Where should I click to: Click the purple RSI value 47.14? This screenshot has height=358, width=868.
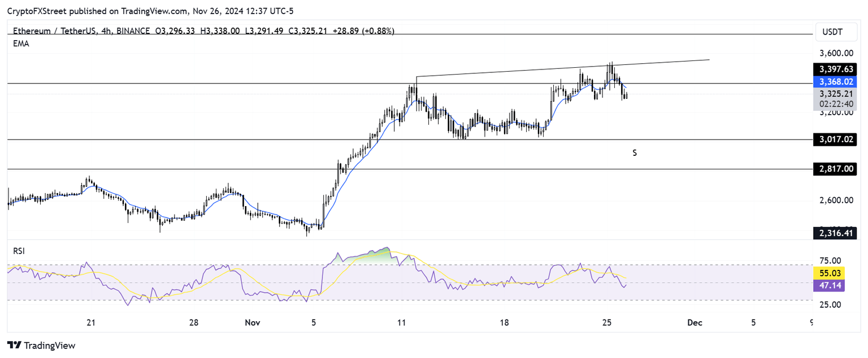[828, 286]
